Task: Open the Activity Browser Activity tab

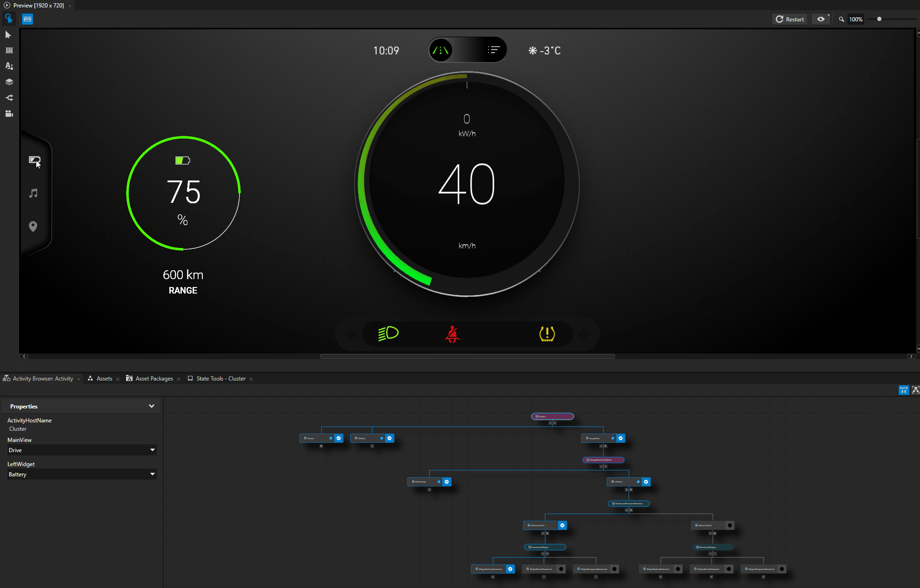Action: point(42,378)
